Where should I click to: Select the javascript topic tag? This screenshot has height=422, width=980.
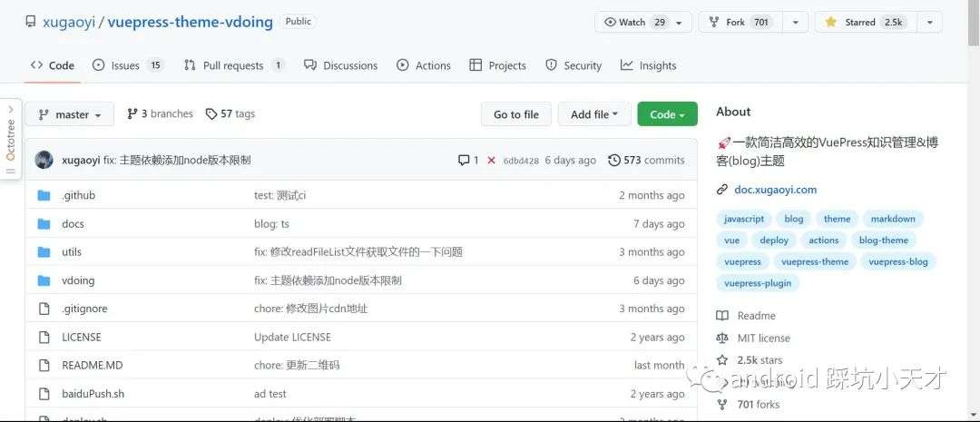744,219
